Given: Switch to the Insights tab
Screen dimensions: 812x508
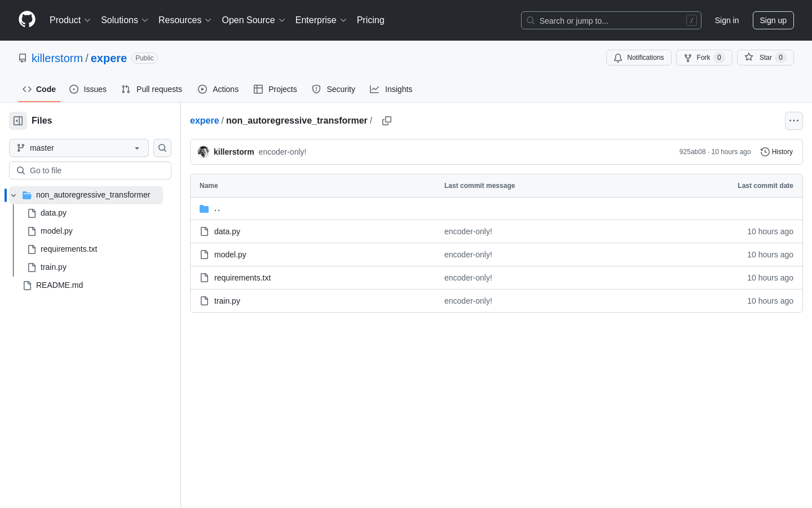Looking at the screenshot, I should [x=391, y=89].
